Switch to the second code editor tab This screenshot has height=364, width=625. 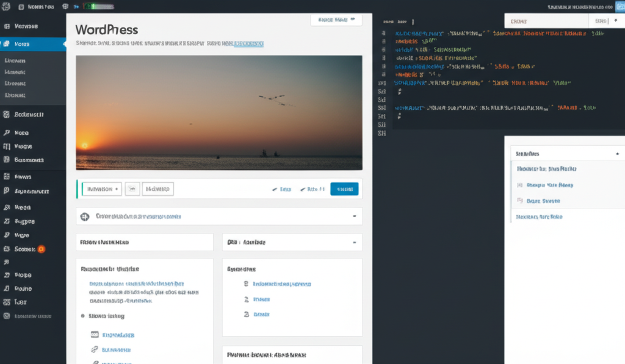tap(402, 22)
